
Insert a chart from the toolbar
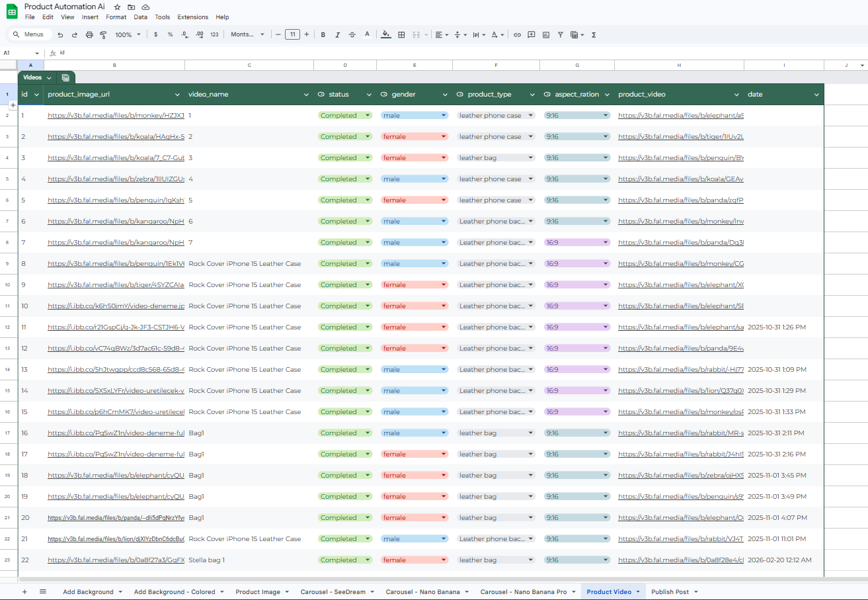click(x=546, y=34)
